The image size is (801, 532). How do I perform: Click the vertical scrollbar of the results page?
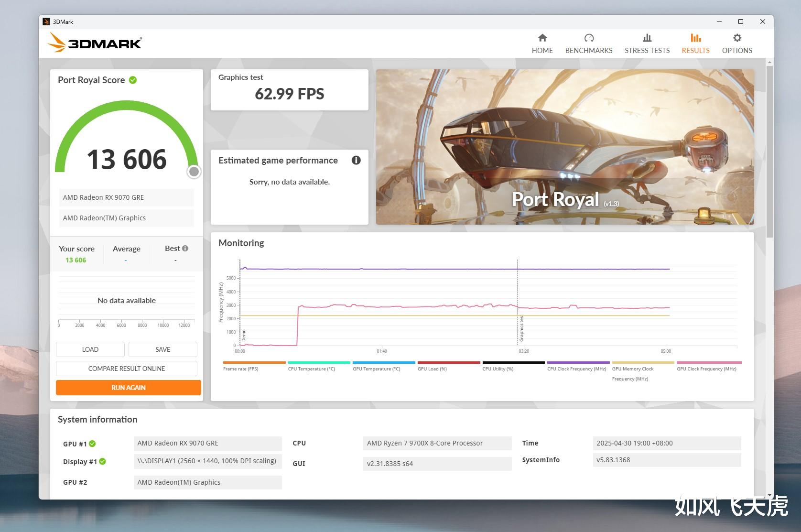[x=769, y=152]
